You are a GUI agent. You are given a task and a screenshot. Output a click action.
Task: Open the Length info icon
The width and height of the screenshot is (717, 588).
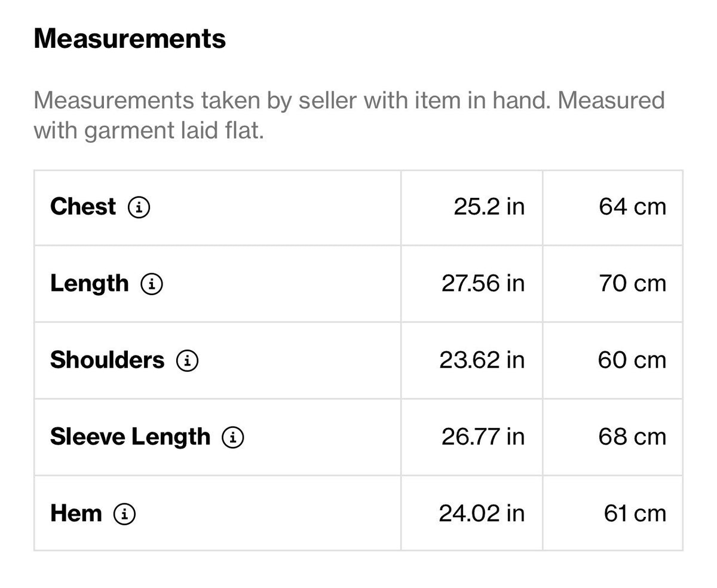(152, 284)
